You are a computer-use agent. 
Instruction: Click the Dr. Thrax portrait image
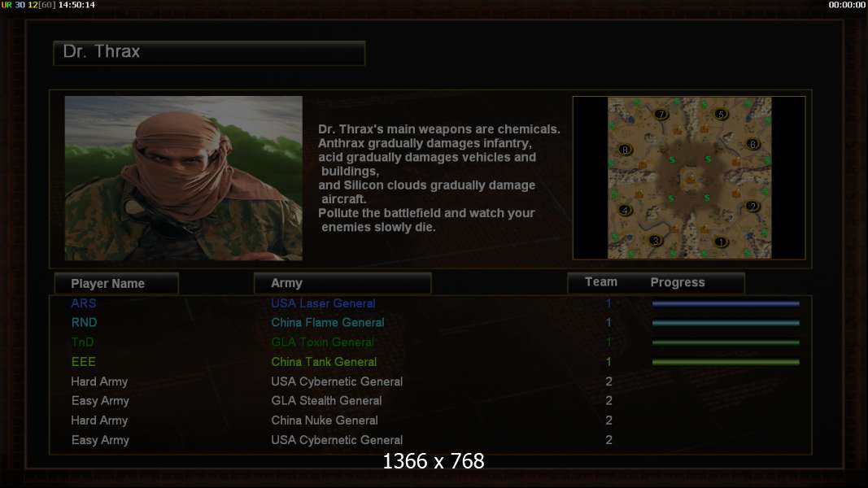[184, 178]
